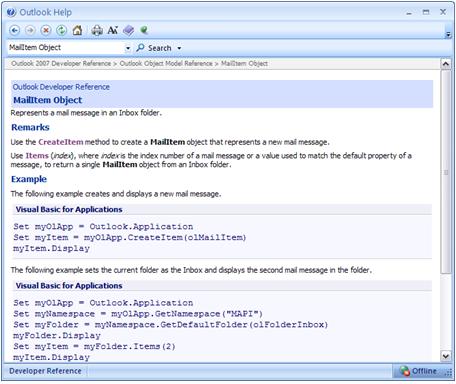Toggle Keep On Top pushpin
The image size is (456, 384).
144,30
